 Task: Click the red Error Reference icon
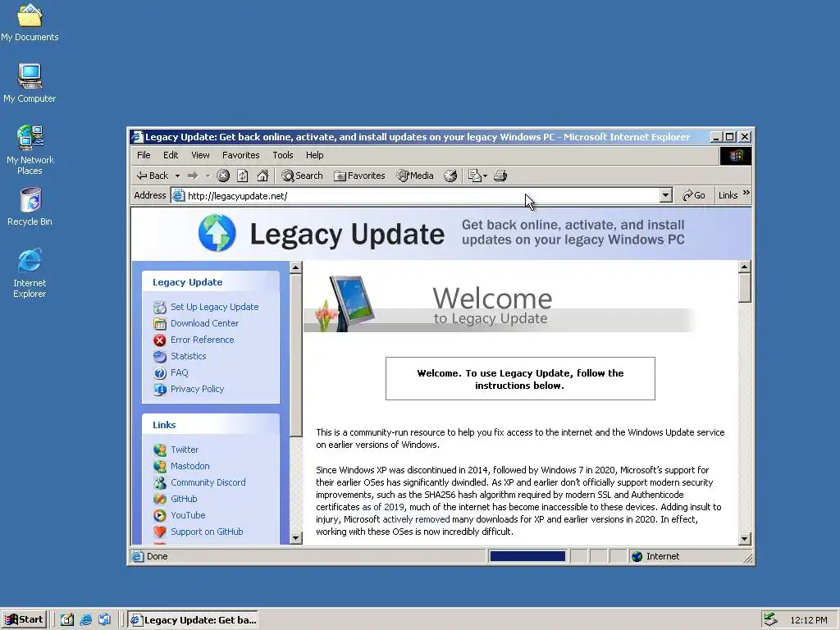[x=160, y=340]
